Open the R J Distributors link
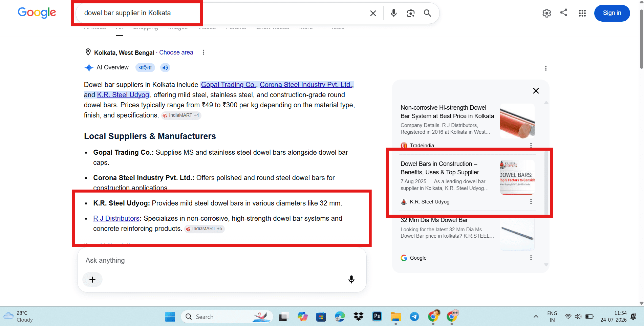 pos(116,218)
